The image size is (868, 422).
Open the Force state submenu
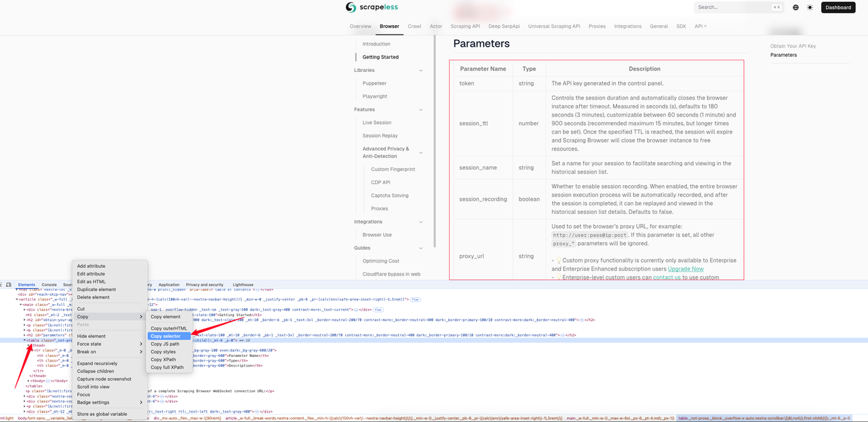click(x=110, y=344)
